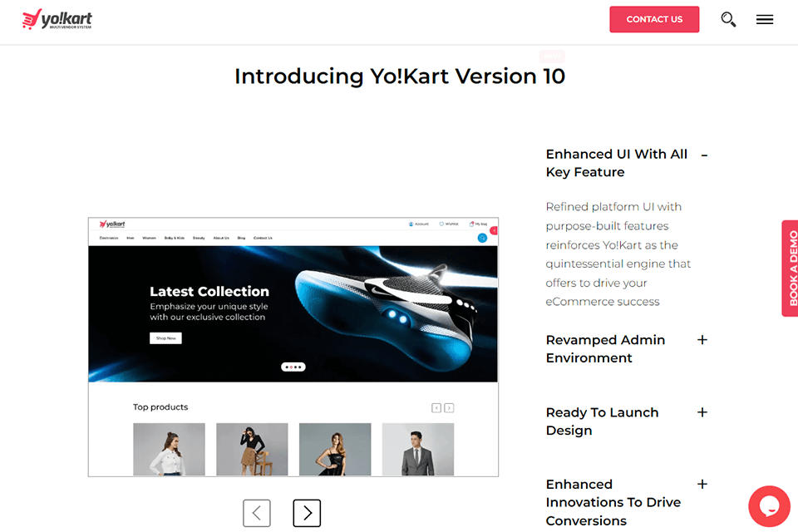Image resolution: width=798 pixels, height=532 pixels.
Task: Select the man in suit product thumbnail
Action: (x=418, y=449)
